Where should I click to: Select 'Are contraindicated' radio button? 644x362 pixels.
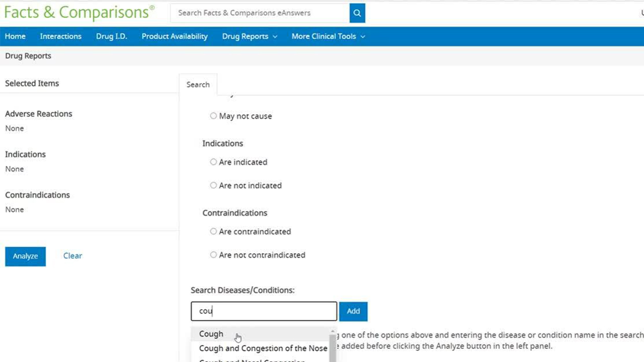(x=213, y=232)
